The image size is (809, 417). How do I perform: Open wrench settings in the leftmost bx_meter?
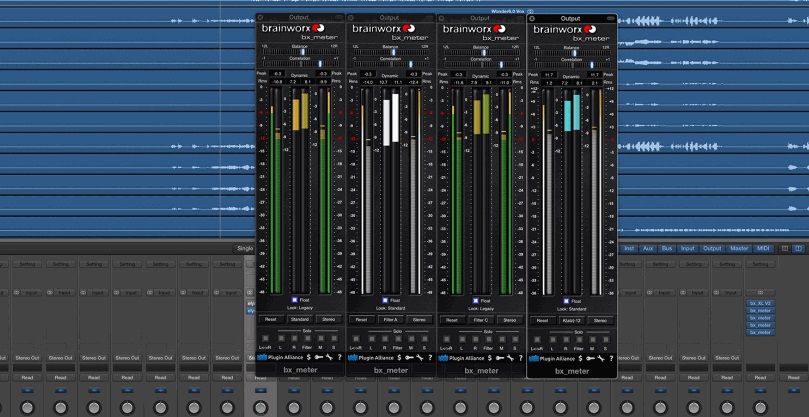tap(329, 356)
